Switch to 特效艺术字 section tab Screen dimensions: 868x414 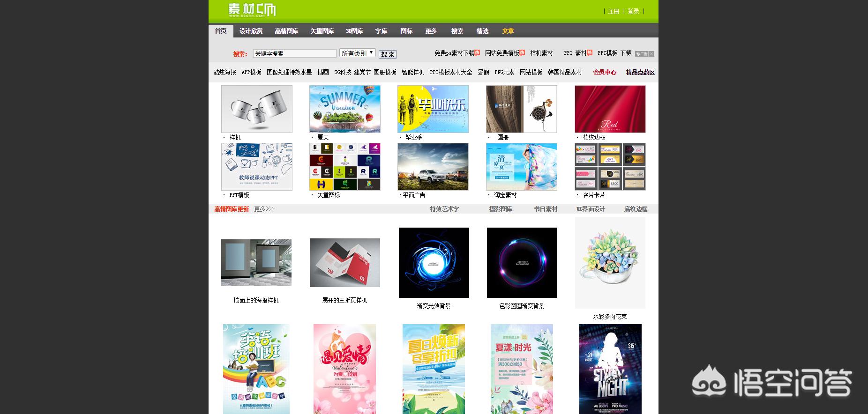[444, 209]
